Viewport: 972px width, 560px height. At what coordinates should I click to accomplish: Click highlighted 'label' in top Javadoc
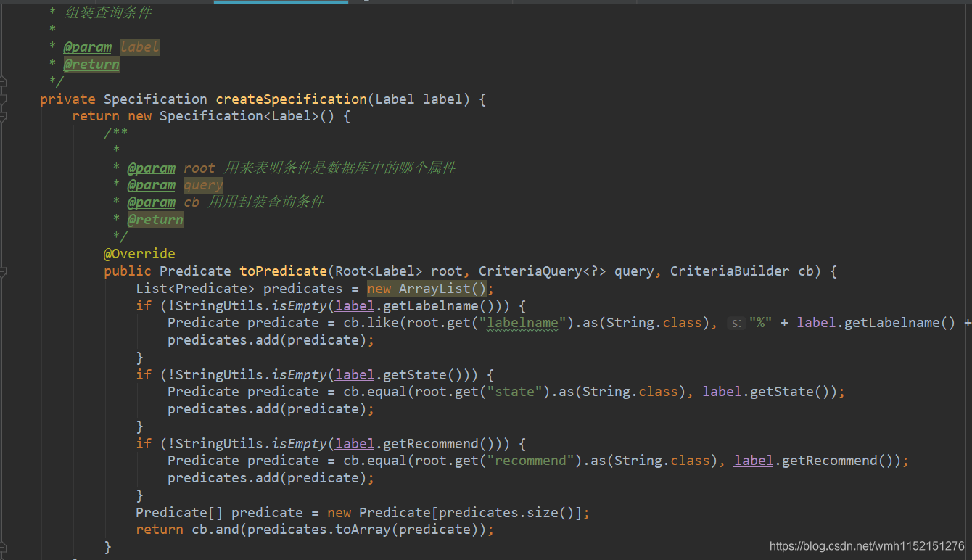pyautogui.click(x=139, y=47)
